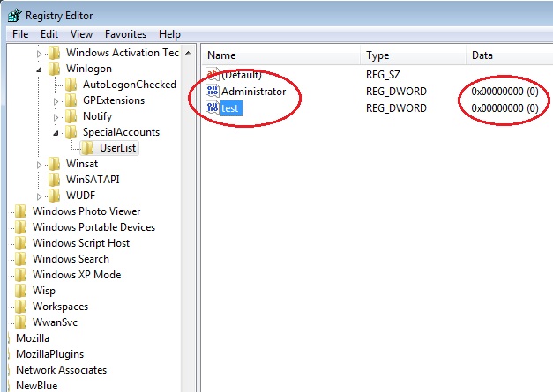553x392 pixels.
Task: Select the Administrator value name
Action: pyautogui.click(x=254, y=92)
